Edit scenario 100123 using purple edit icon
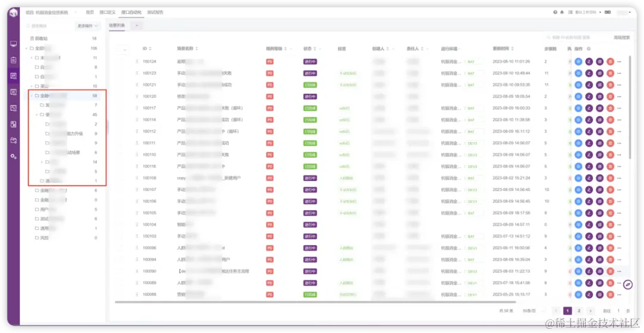 (589, 73)
